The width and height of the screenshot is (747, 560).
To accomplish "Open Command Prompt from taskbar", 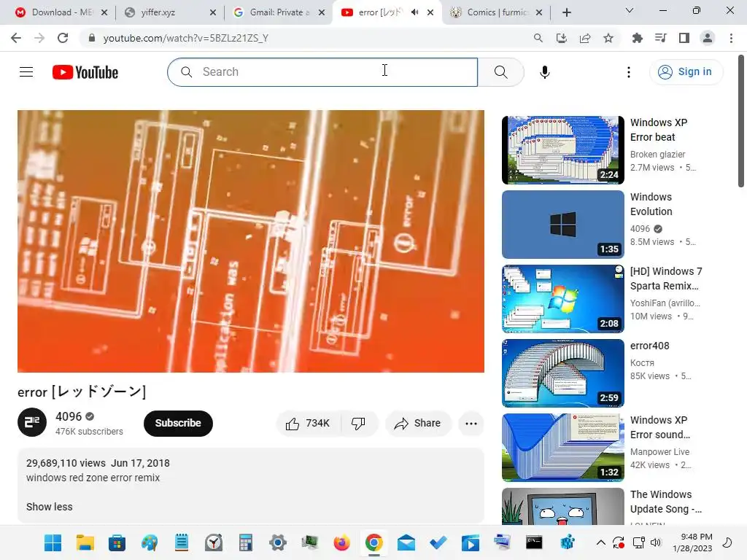I will click(x=534, y=542).
